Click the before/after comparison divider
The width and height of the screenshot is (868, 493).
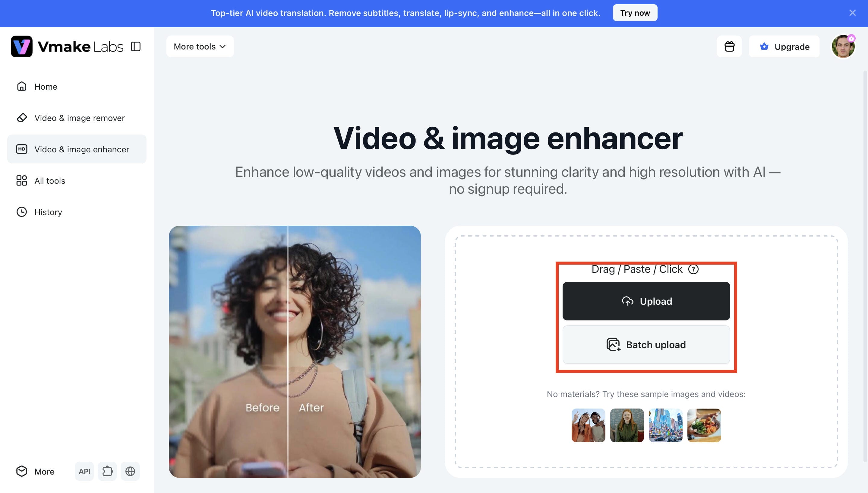pyautogui.click(x=288, y=352)
